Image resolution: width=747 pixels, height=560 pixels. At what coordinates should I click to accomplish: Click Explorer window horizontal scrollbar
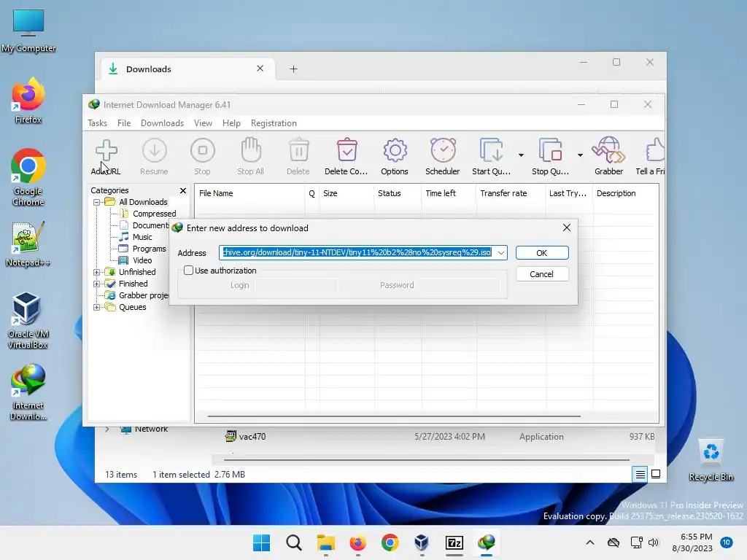426,460
